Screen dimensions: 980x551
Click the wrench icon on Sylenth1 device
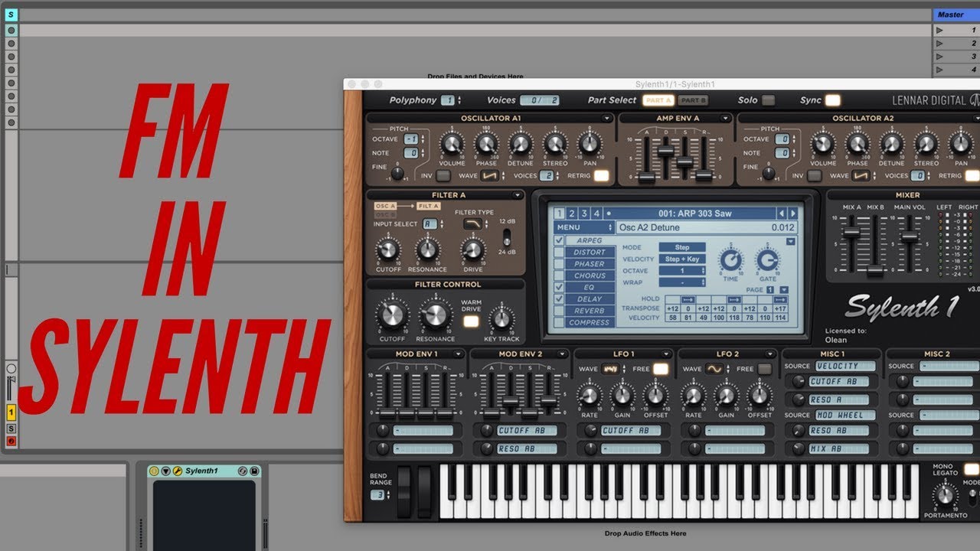[x=177, y=471]
